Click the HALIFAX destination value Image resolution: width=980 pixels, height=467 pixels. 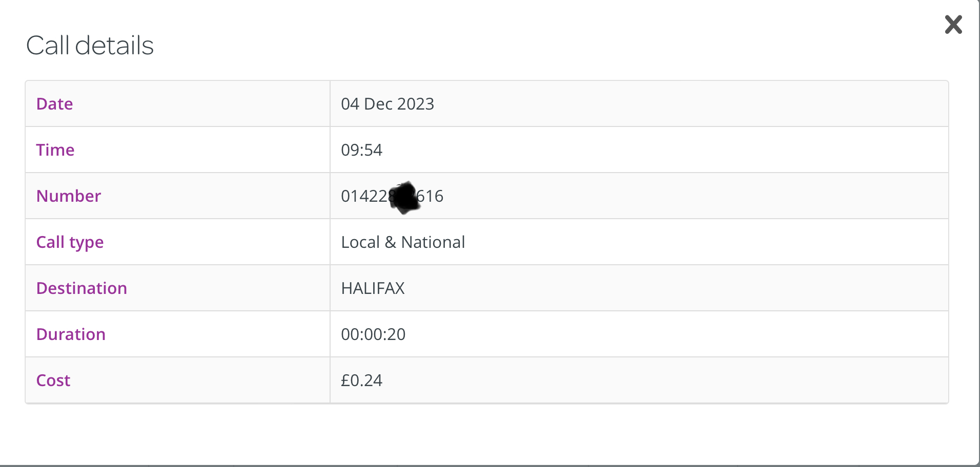click(x=373, y=288)
